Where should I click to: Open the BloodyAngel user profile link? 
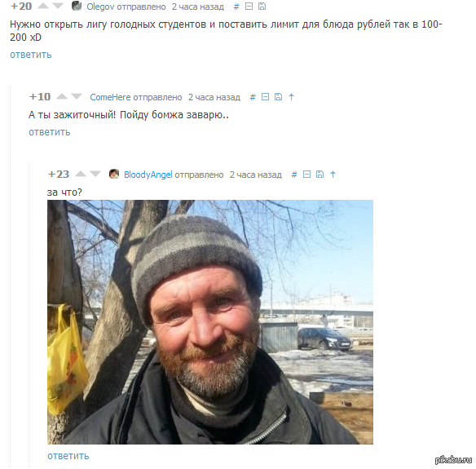pyautogui.click(x=148, y=175)
